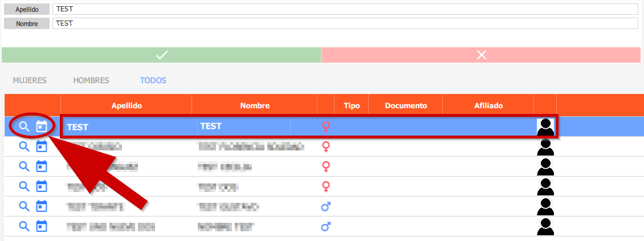Viewport: 644px width, 241px height.
Task: Click the person photo icon in the TEST row
Action: tap(545, 127)
